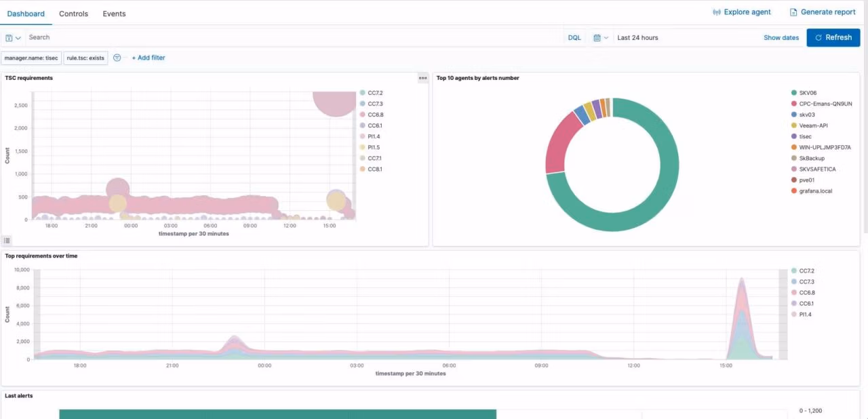The image size is (868, 419).
Task: Click the Refresh button
Action: [x=833, y=38]
